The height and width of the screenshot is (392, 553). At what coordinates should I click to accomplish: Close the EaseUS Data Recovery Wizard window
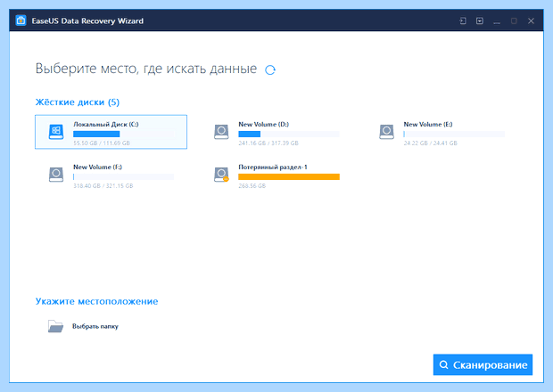(x=531, y=20)
